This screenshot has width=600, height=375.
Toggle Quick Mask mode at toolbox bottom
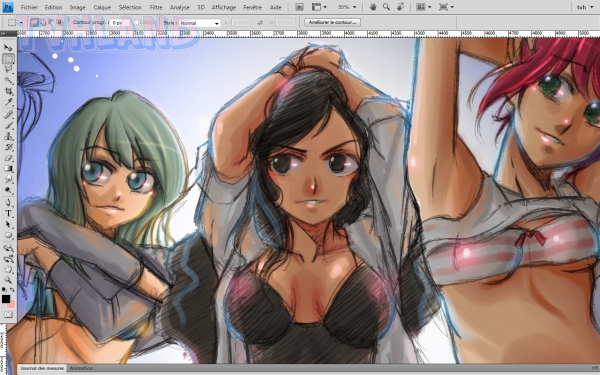point(8,315)
